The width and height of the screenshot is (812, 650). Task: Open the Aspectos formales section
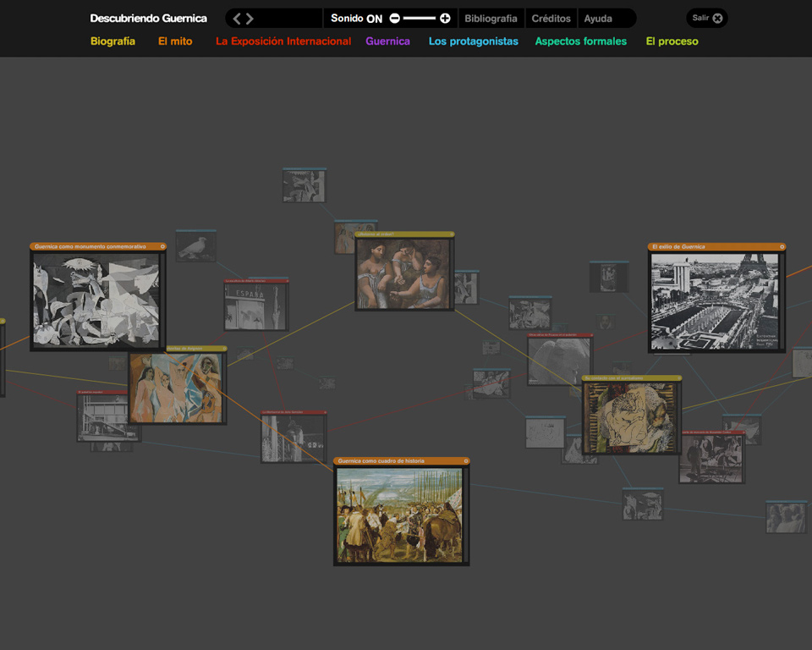(580, 41)
